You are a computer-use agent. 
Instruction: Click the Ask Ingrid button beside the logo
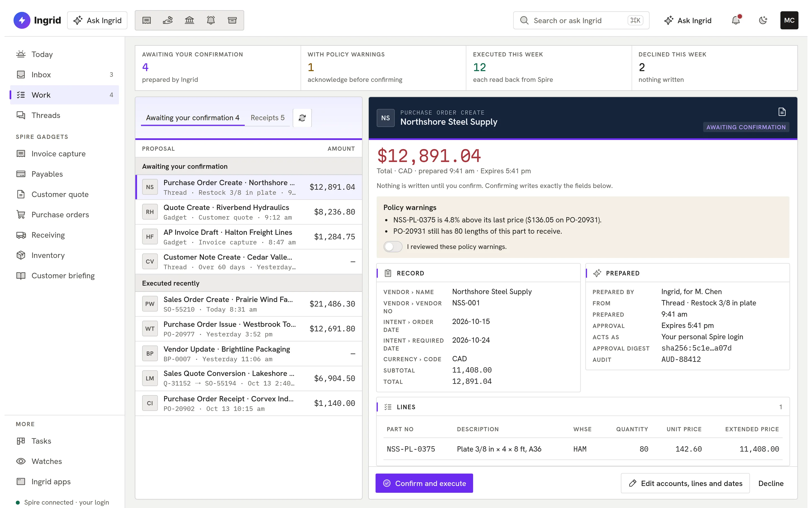point(97,21)
